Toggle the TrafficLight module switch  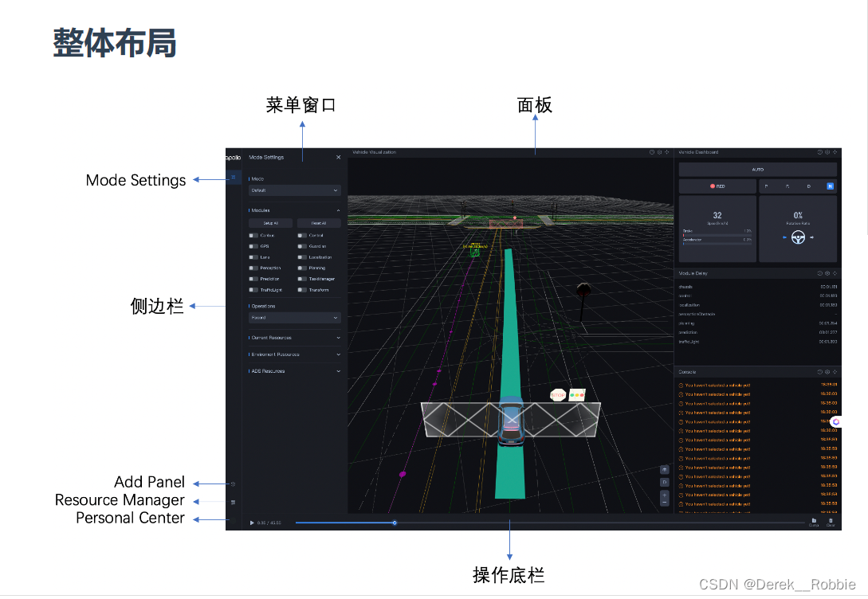(x=253, y=290)
